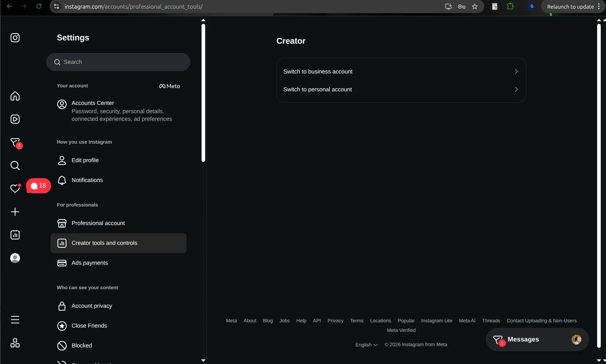Open the Search magnifier in sidebar
The image size is (606, 364).
pos(15,166)
